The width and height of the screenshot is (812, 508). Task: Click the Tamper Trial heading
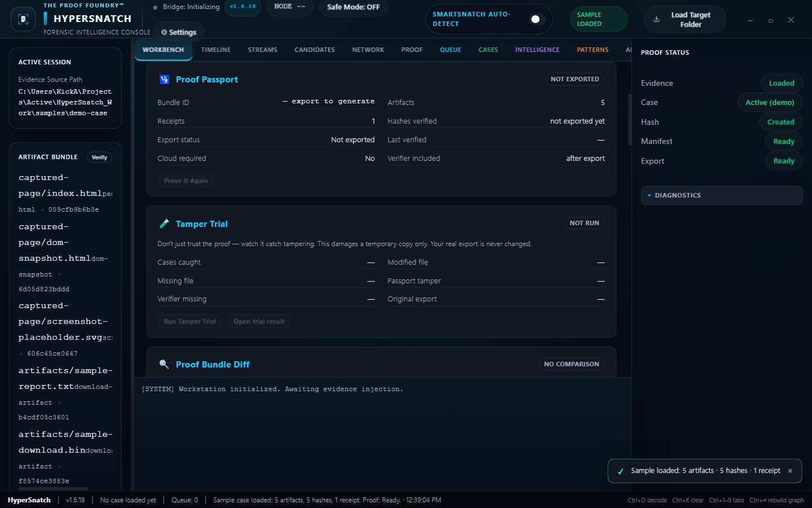click(201, 224)
